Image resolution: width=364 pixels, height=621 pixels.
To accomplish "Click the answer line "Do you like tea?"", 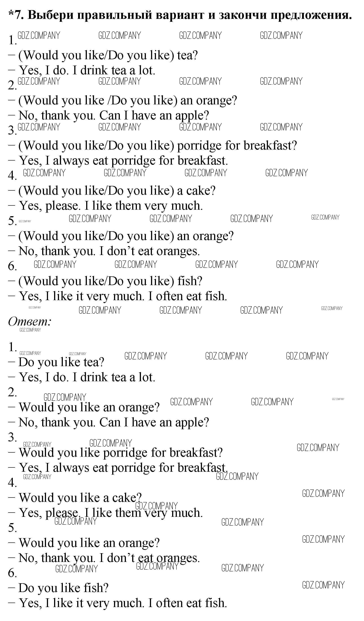I will (x=61, y=362).
